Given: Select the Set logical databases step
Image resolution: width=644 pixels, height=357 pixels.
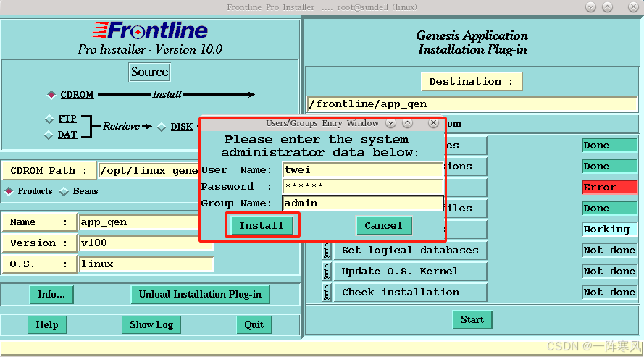Looking at the screenshot, I should click(x=410, y=251).
